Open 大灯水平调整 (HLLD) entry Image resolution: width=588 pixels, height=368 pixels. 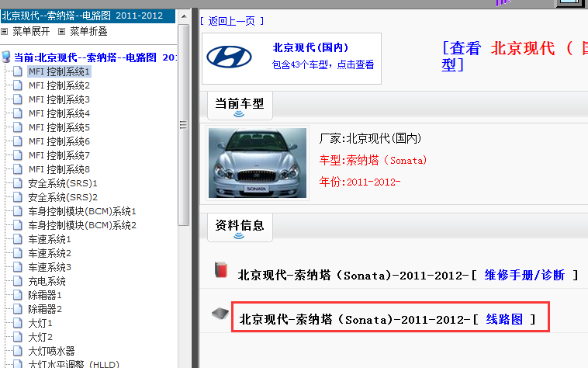point(74,364)
